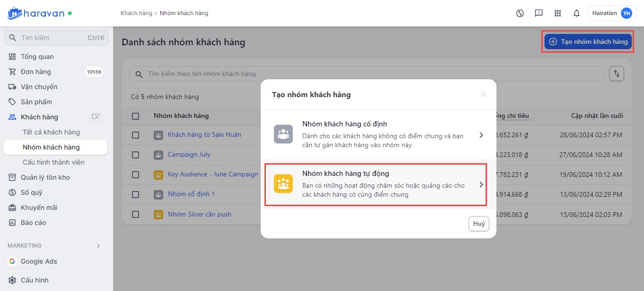Image resolution: width=644 pixels, height=291 pixels.
Task: Tick checkbox for Nhóm Silver cần push
Action: (136, 214)
